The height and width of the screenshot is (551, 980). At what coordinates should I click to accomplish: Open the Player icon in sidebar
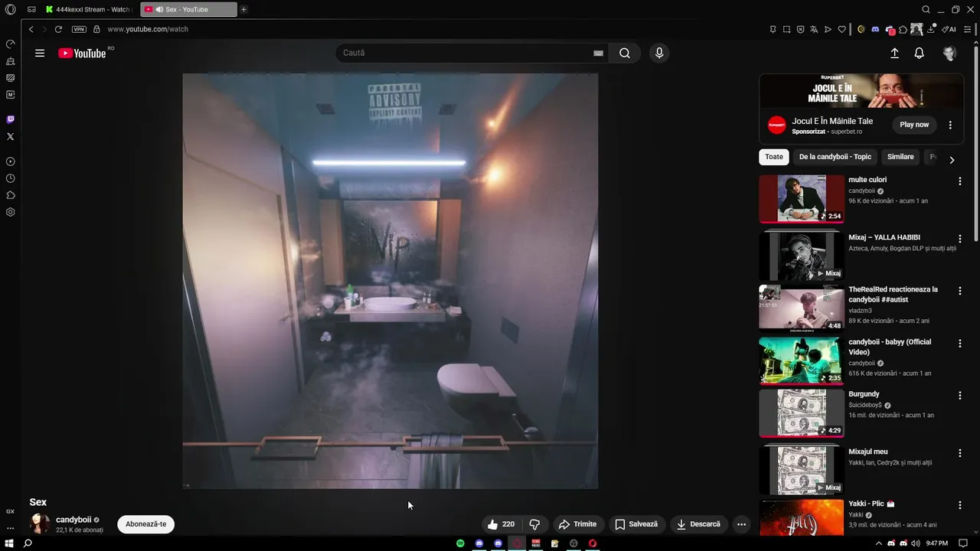(x=10, y=161)
